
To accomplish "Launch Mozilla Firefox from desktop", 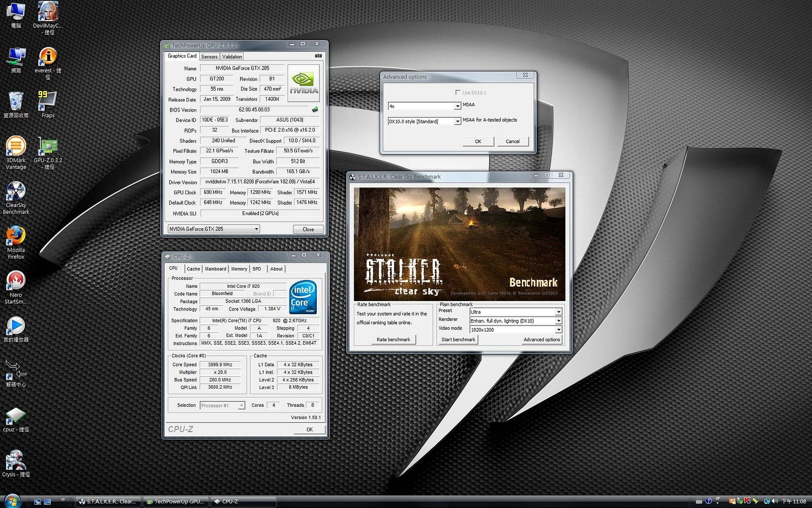I will click(16, 243).
